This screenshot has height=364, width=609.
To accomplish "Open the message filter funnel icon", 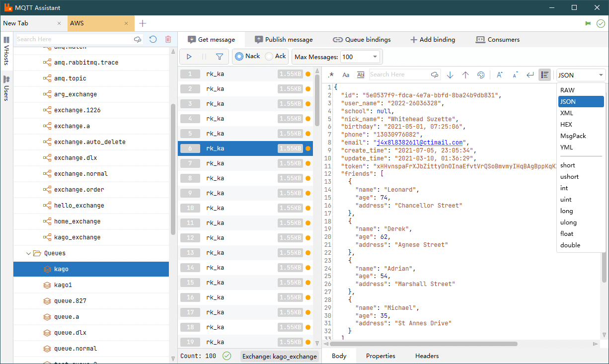I will point(219,57).
